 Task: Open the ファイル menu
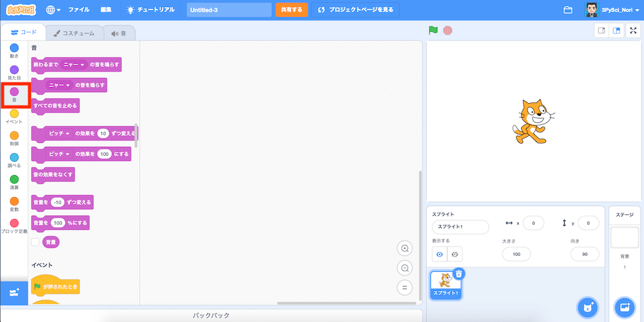tap(79, 10)
